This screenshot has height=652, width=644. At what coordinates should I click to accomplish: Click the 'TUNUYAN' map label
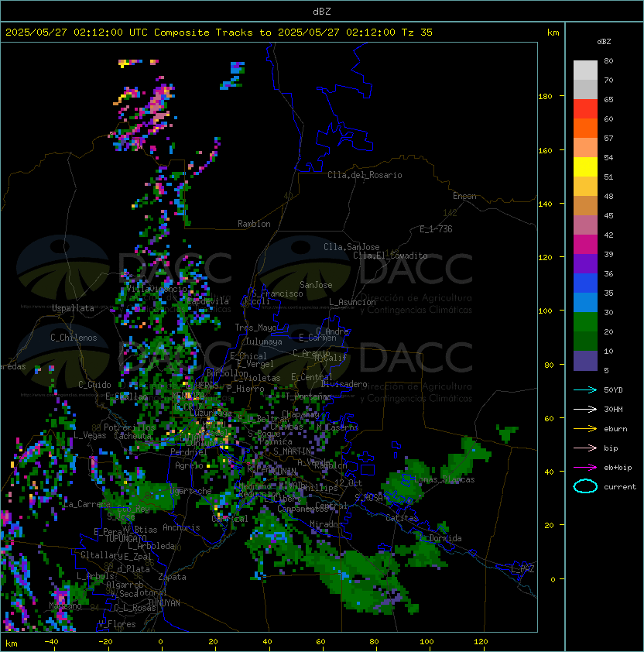pyautogui.click(x=164, y=603)
